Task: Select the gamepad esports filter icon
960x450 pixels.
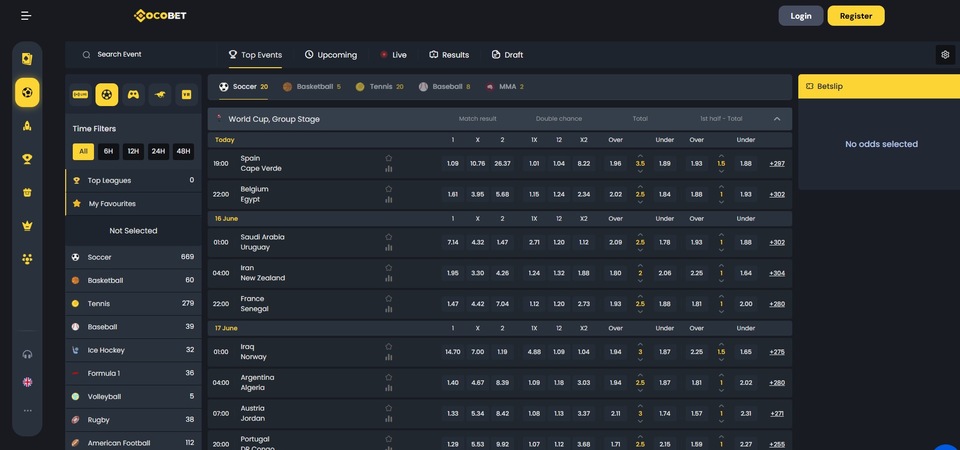Action: coord(133,95)
